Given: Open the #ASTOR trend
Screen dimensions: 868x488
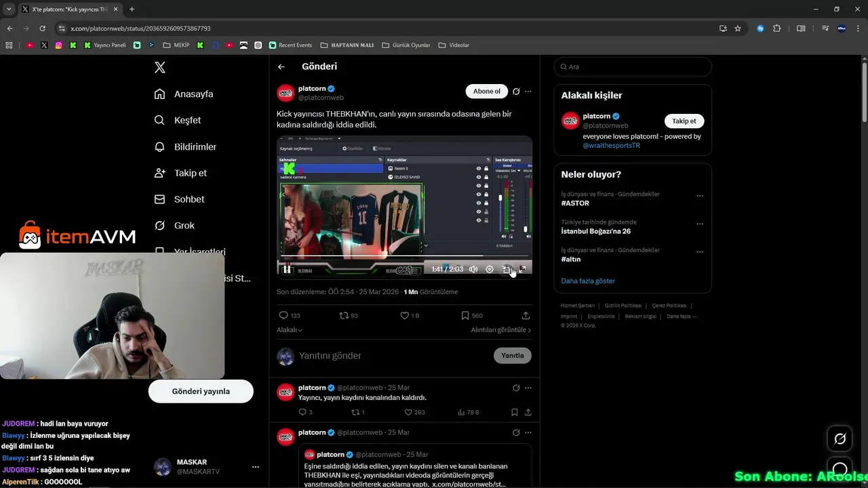Looking at the screenshot, I should pos(575,203).
